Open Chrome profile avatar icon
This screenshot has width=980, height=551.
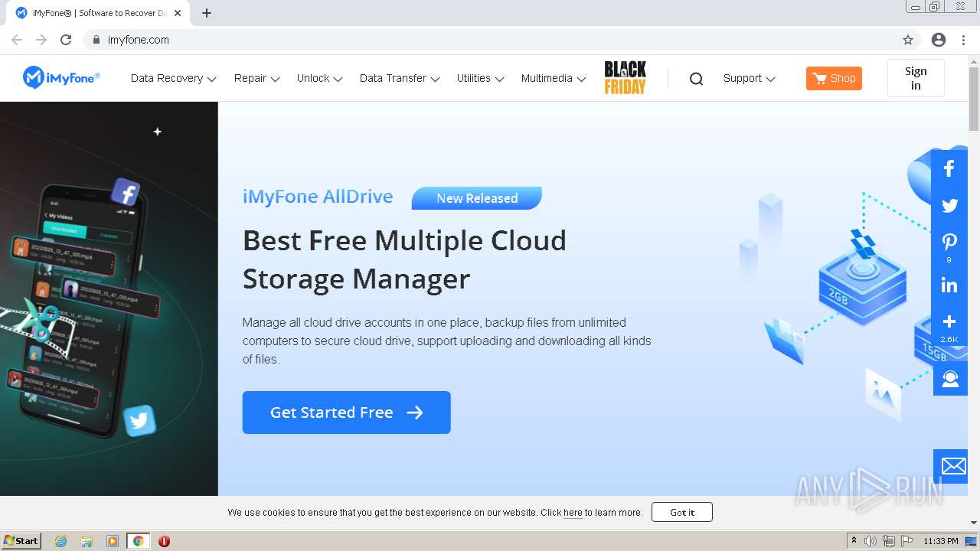939,40
